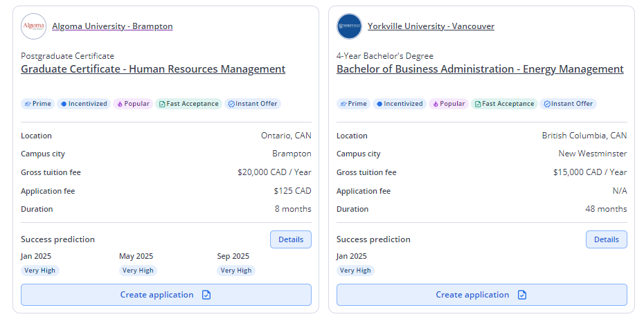644x319 pixels.
Task: Click Instant Offer tag on Algoma card
Action: [x=253, y=104]
